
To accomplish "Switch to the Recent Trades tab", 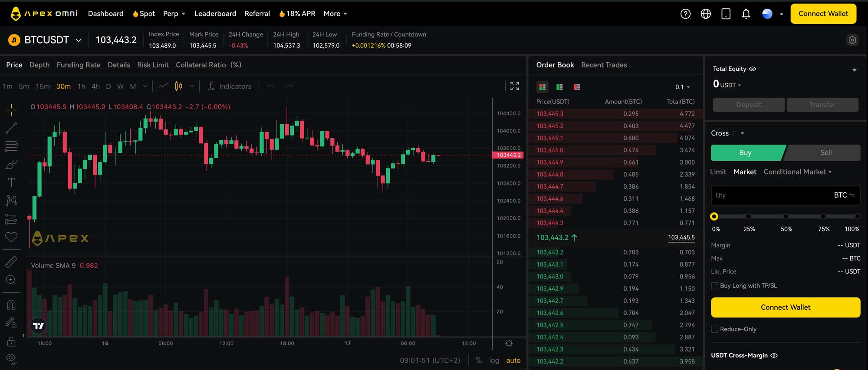I will [604, 65].
